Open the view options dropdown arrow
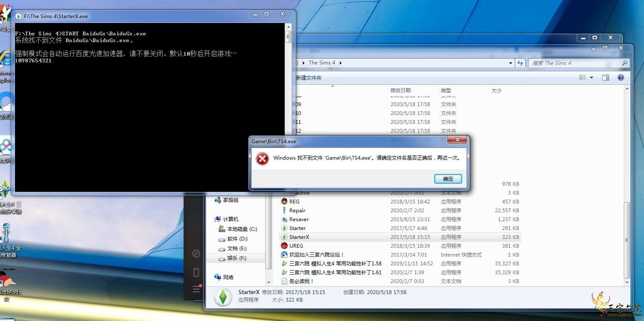The height and width of the screenshot is (321, 644). click(x=591, y=78)
